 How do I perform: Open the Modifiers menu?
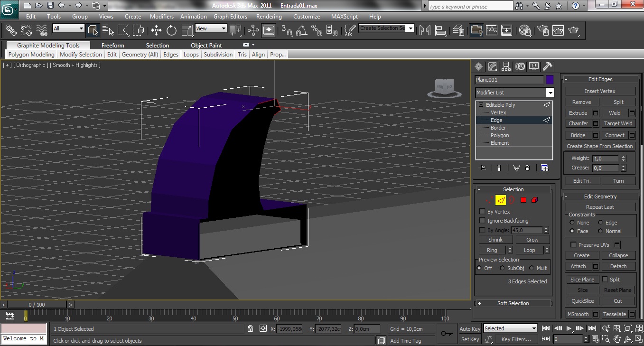(x=162, y=16)
